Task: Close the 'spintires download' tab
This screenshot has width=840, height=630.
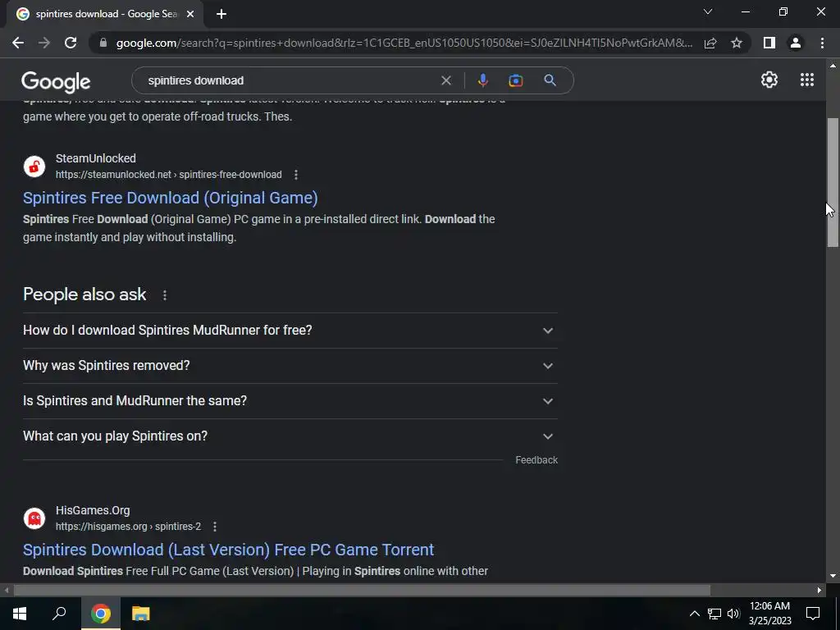Action: [x=190, y=15]
